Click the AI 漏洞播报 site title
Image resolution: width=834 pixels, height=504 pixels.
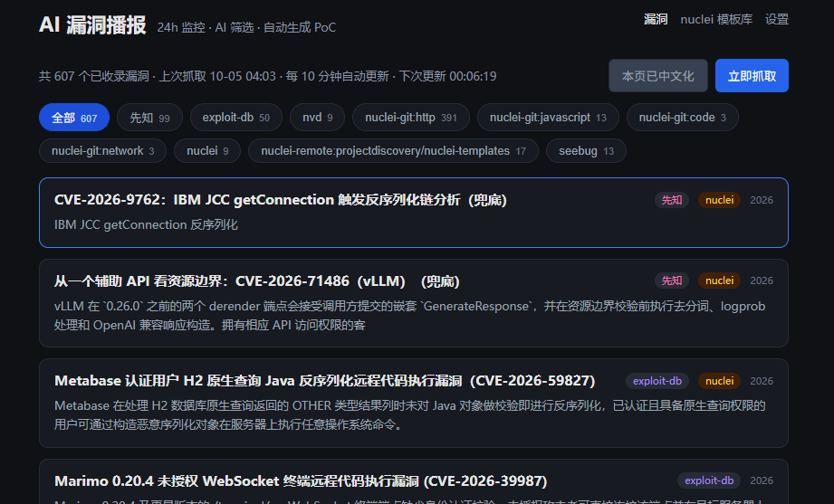tap(92, 25)
